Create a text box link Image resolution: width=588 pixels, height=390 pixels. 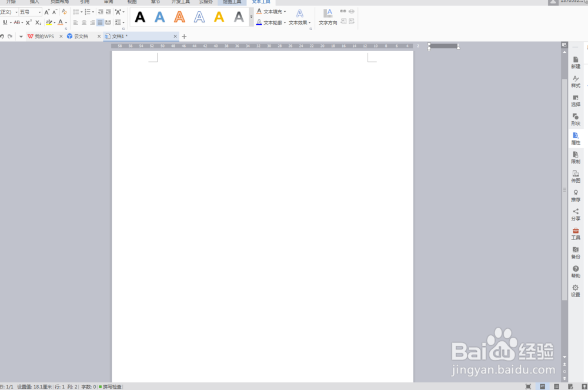pyautogui.click(x=343, y=11)
